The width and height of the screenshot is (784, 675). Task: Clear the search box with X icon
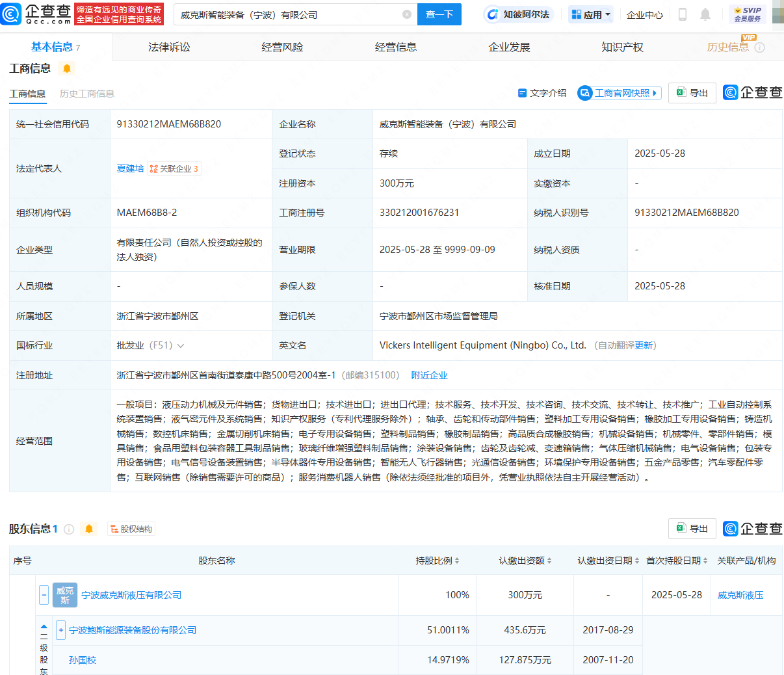tap(407, 14)
